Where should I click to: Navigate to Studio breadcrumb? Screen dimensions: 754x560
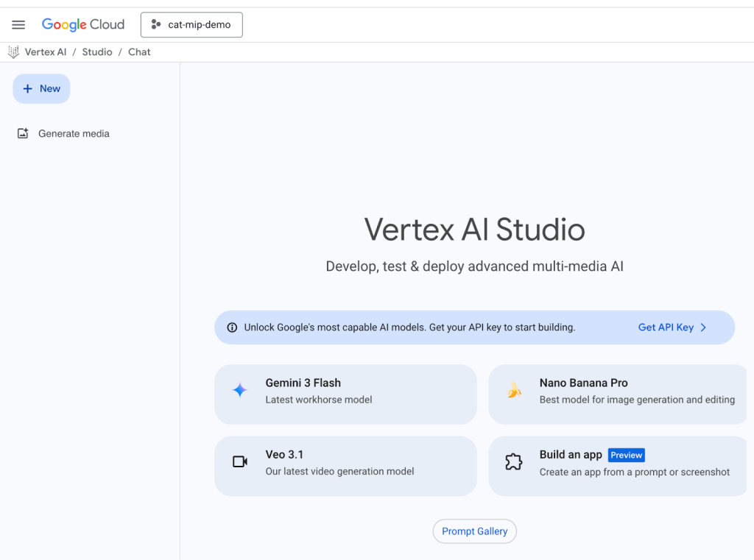[97, 52]
